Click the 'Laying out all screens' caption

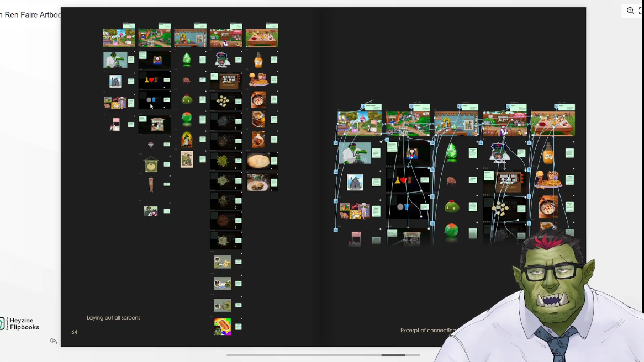113,318
